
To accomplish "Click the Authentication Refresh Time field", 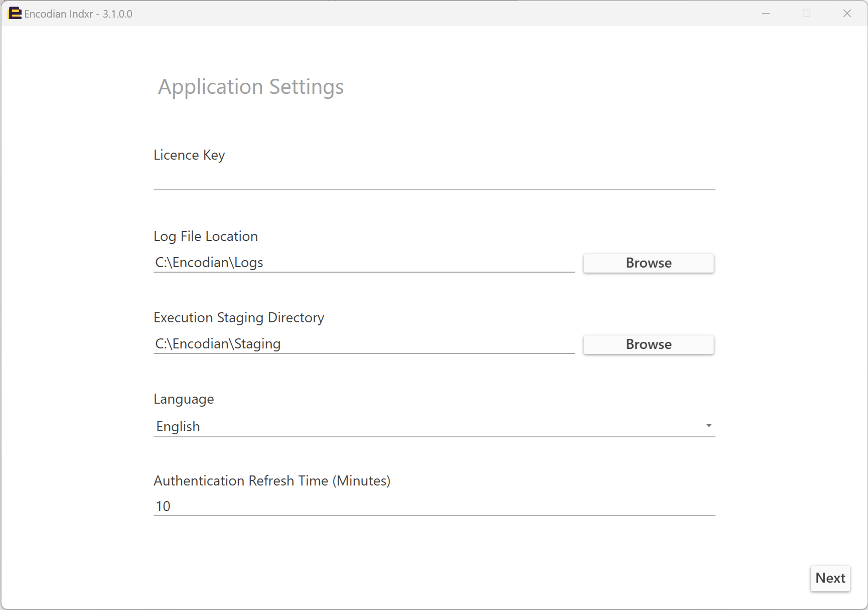I will [434, 506].
